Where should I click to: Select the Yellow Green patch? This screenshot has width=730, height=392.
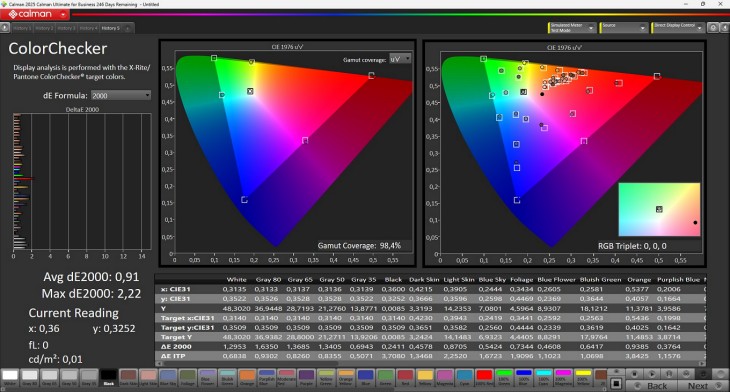pyautogui.click(x=326, y=378)
